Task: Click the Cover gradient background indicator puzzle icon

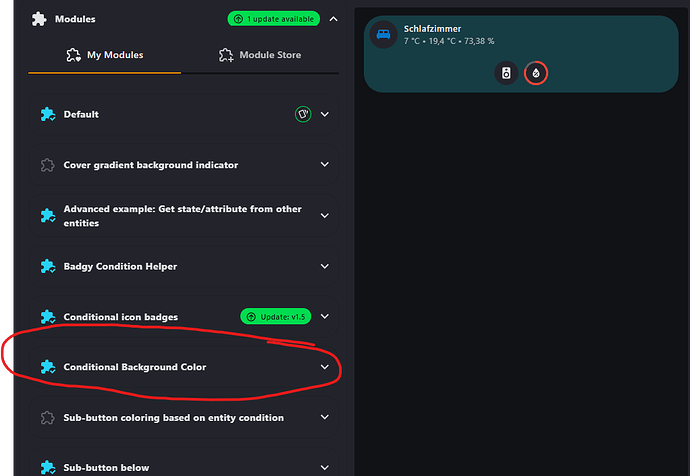Action: (x=47, y=164)
